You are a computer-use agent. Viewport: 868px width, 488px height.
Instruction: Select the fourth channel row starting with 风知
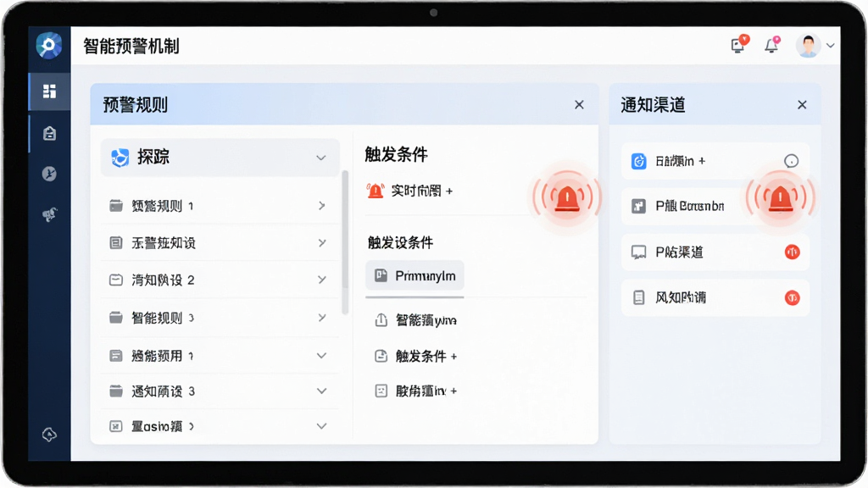[x=715, y=297]
